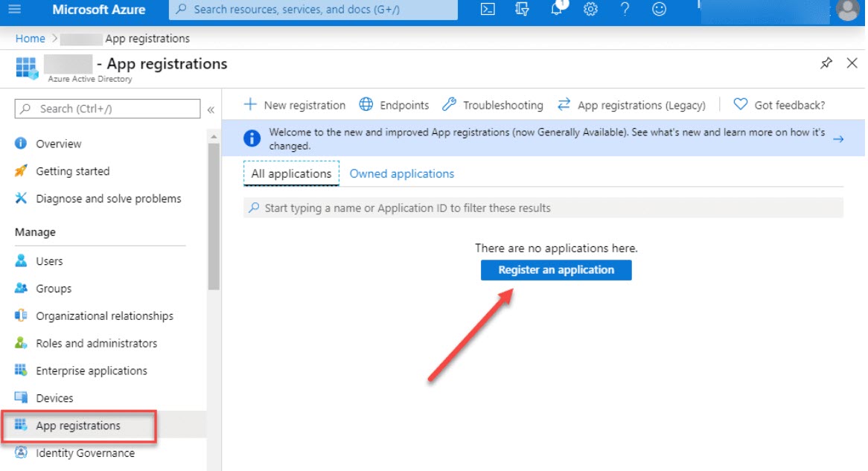This screenshot has height=471, width=868.
Task: Switch to the Owned applications tab
Action: (x=401, y=173)
